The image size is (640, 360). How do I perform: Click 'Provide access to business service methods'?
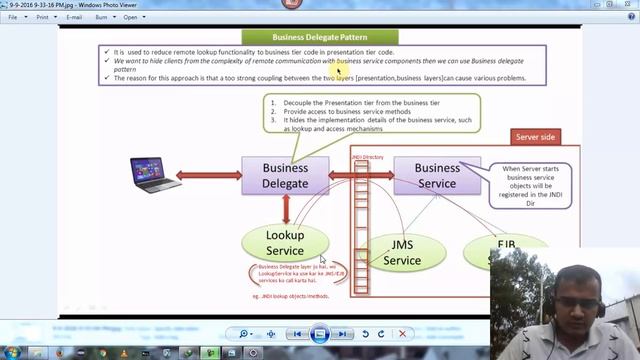point(347,111)
